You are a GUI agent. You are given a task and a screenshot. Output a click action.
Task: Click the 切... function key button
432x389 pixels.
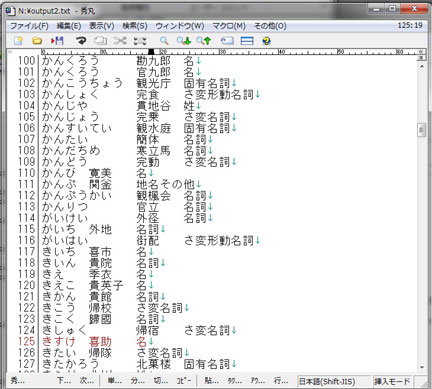[161, 380]
